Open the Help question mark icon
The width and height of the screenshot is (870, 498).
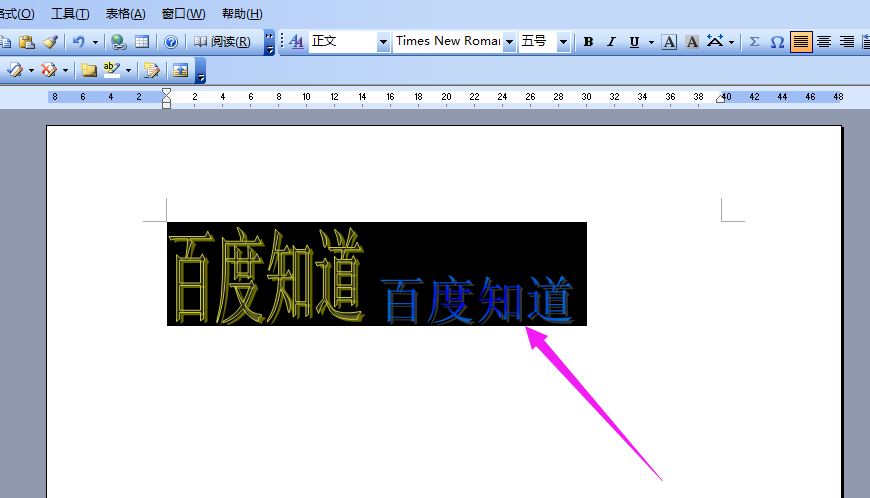click(x=171, y=42)
